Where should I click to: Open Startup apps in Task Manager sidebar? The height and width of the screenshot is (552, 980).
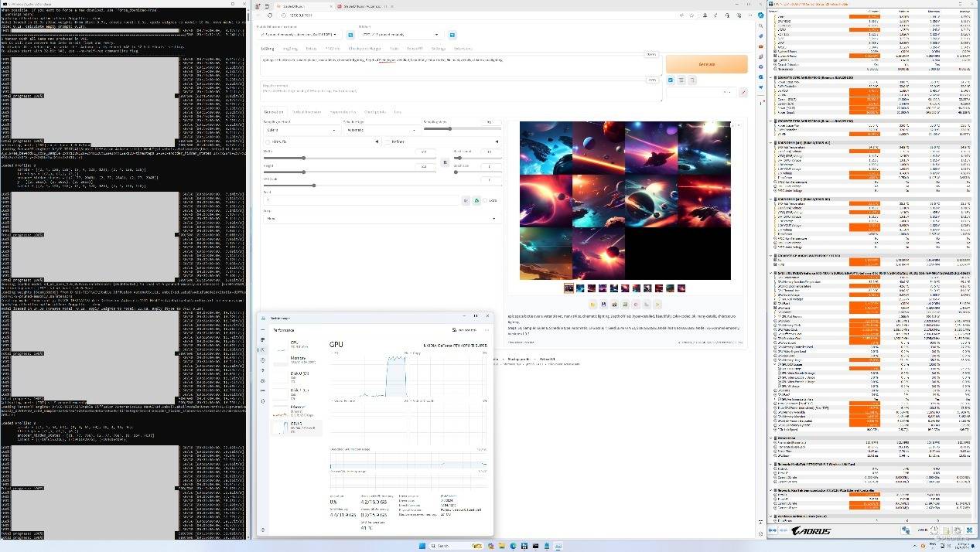[x=263, y=370]
